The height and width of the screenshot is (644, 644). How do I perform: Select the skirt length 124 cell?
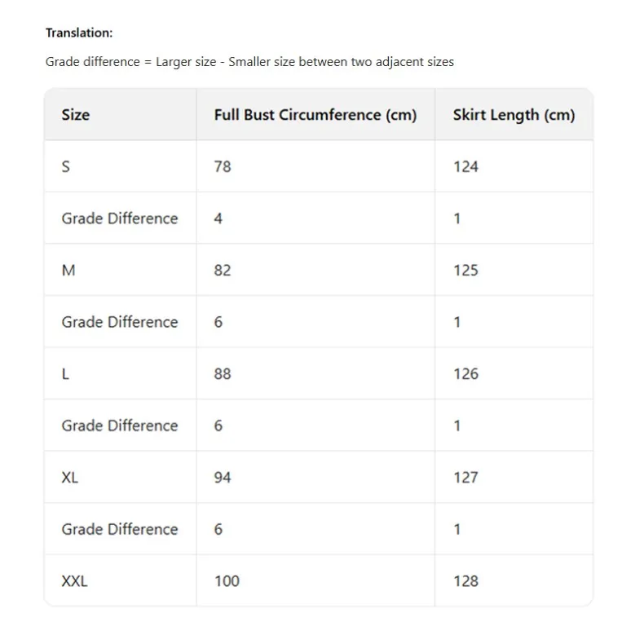(465, 166)
